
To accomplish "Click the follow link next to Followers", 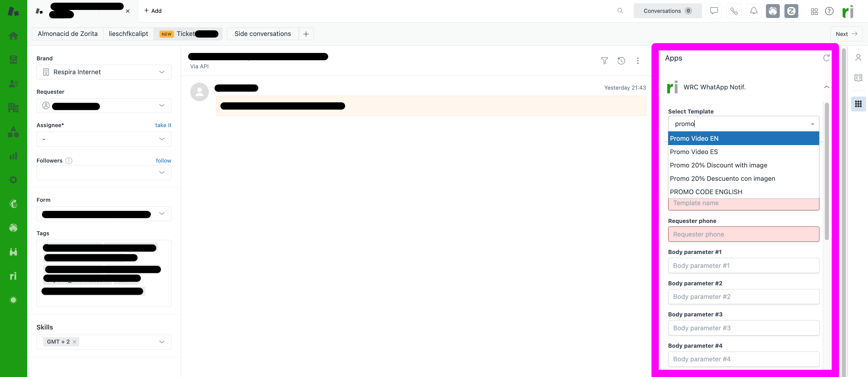I will click(164, 161).
